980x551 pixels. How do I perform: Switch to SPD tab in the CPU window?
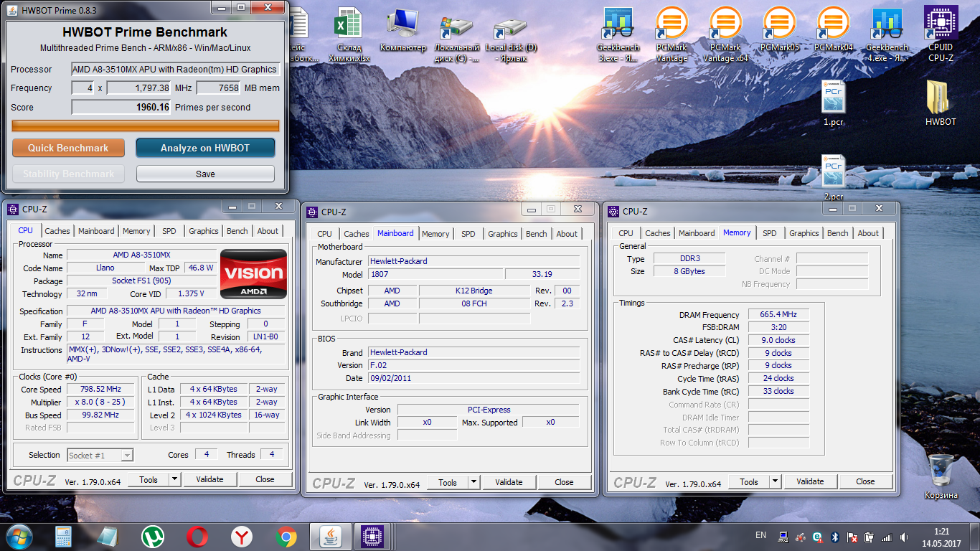tap(169, 231)
